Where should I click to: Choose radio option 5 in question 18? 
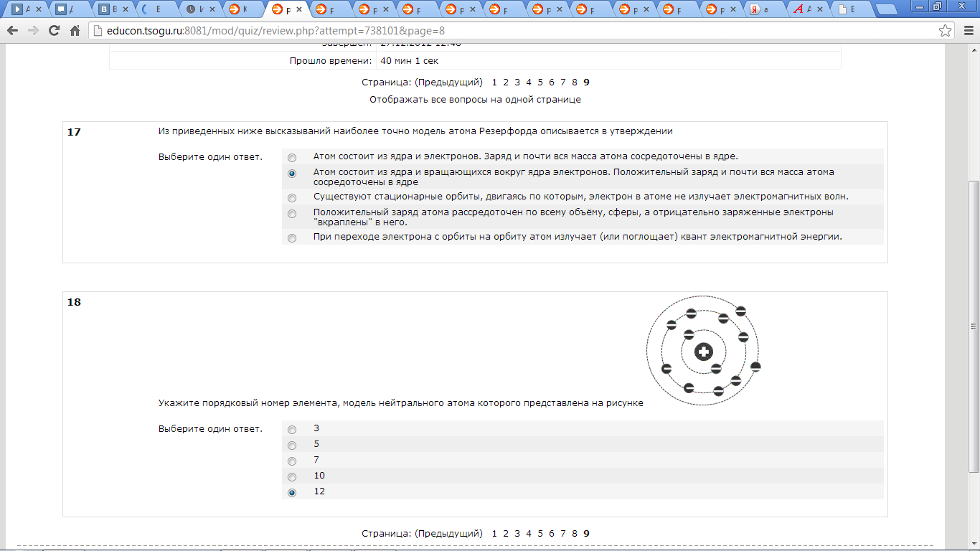coord(291,445)
